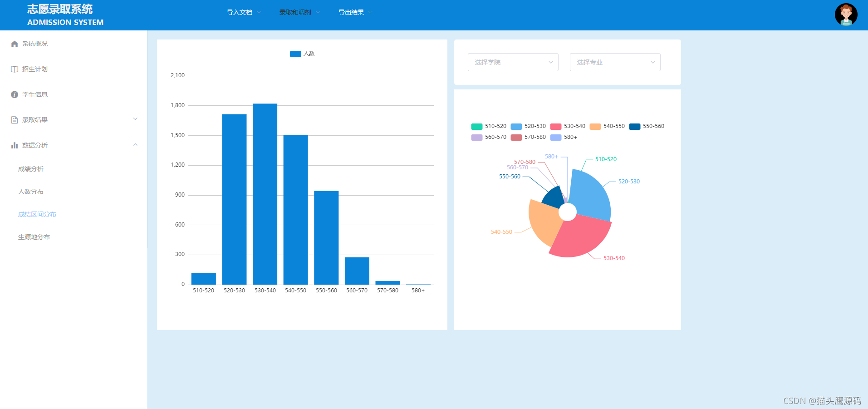Open the 导入文档 top menu
The image size is (868, 409).
[x=244, y=12]
